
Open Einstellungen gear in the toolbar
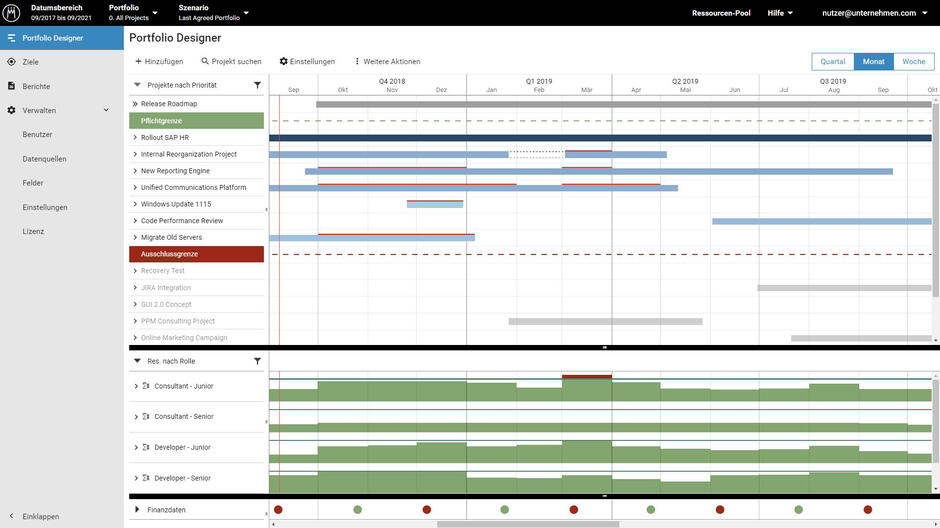(x=284, y=61)
